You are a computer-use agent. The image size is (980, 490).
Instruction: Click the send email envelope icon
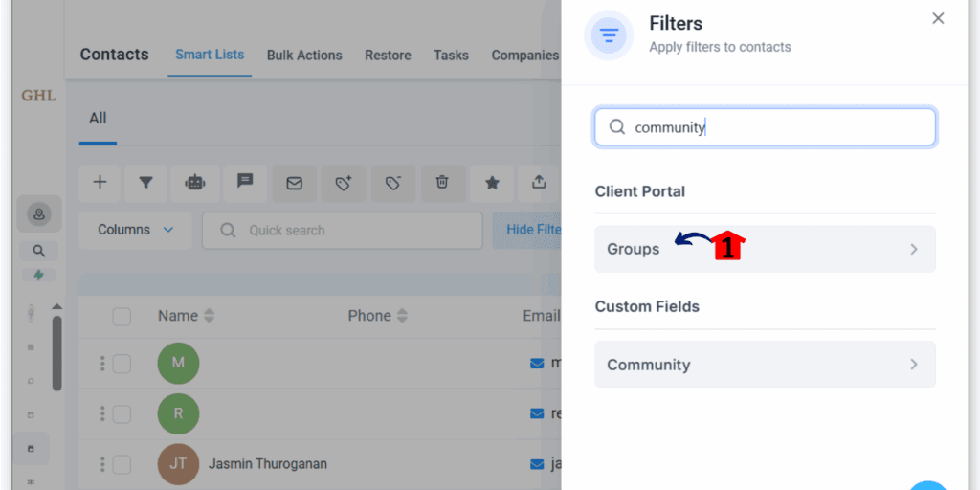click(x=295, y=183)
